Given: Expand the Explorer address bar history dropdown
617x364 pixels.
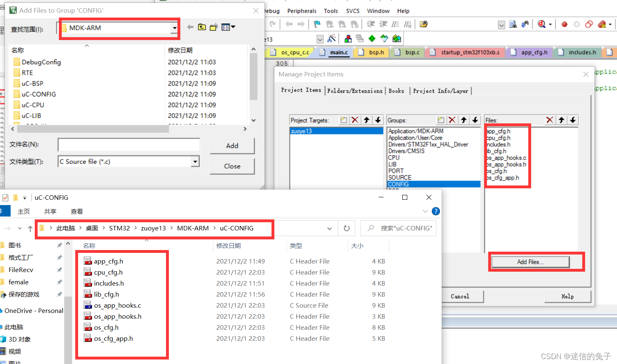Looking at the screenshot, I should pyautogui.click(x=330, y=228).
